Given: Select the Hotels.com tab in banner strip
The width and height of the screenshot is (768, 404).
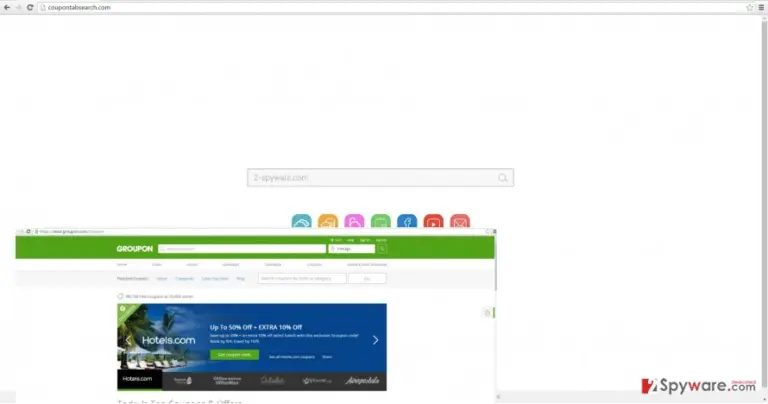Looking at the screenshot, I should (139, 380).
